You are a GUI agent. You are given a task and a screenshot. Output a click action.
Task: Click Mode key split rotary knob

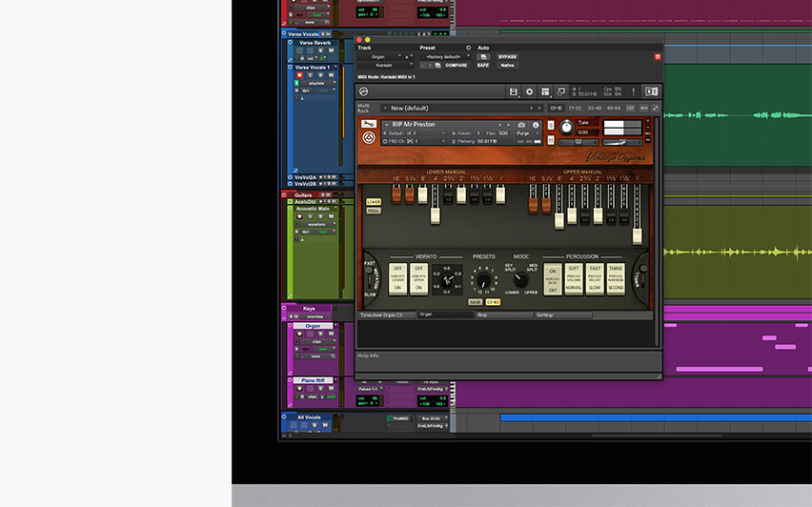click(520, 279)
